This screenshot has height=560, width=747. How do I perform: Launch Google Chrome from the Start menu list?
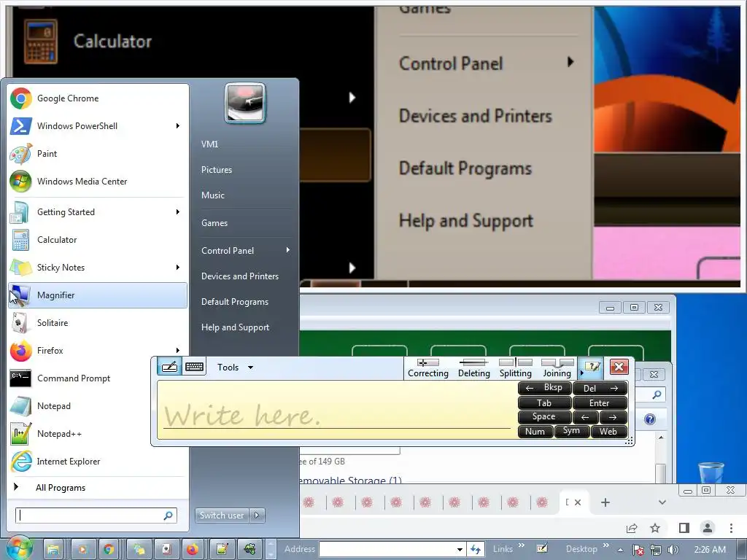pos(98,98)
